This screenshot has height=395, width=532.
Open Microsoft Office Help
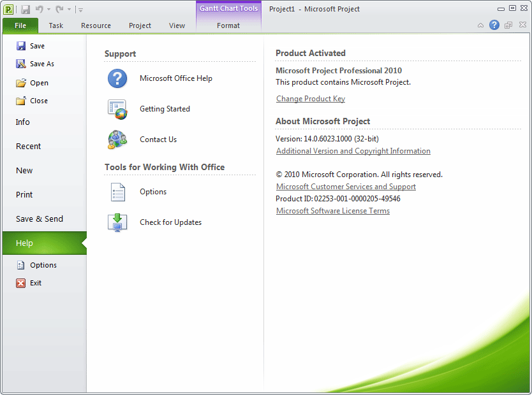[x=176, y=78]
